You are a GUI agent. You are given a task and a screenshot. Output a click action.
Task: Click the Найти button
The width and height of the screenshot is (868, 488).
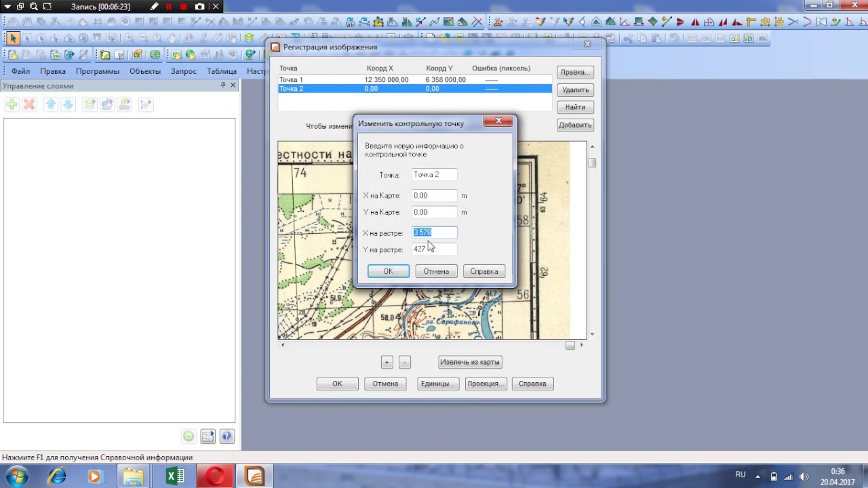click(575, 107)
